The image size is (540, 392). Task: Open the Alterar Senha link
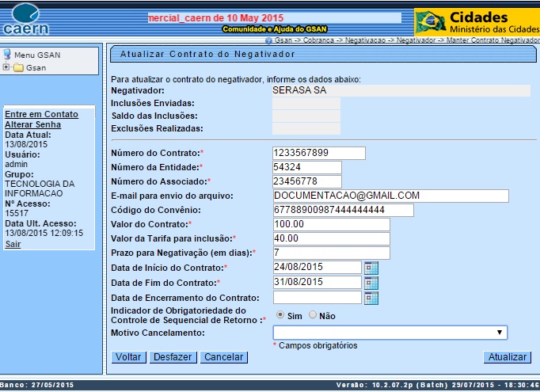[x=33, y=124]
